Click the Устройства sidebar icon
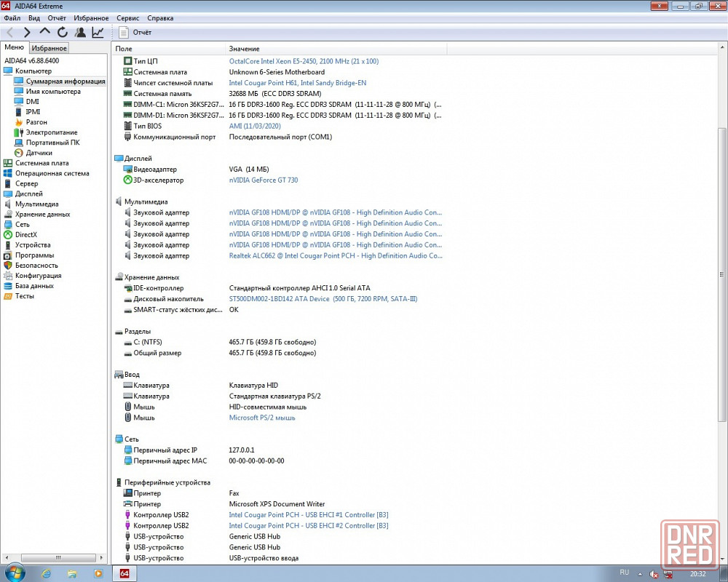 [8, 245]
